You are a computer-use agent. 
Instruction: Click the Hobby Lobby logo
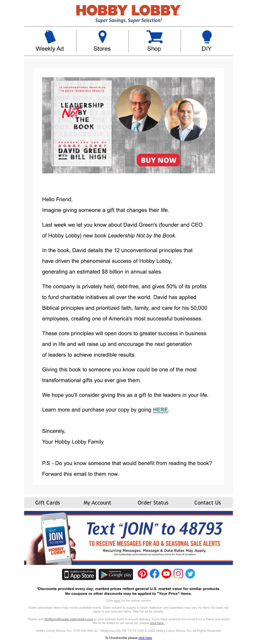[128, 11]
